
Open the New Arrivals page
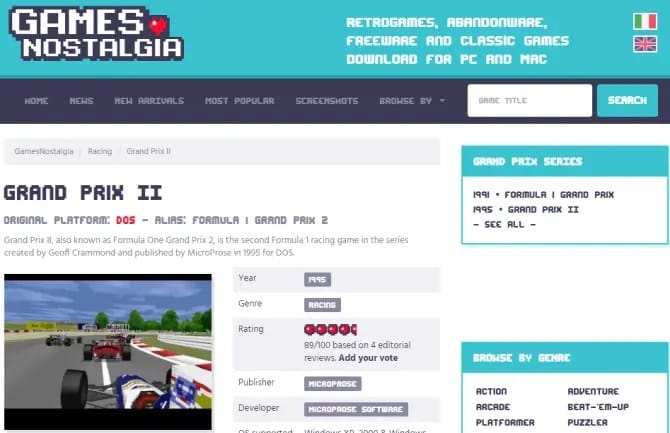tap(149, 101)
